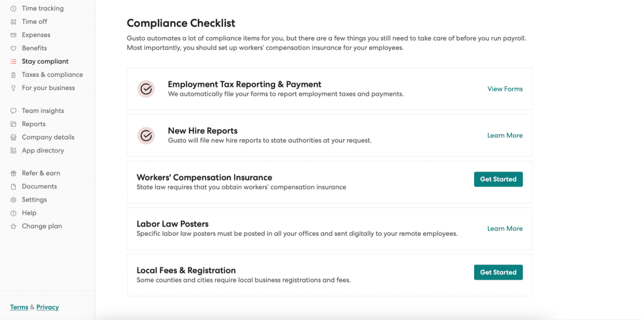644x320 pixels.
Task: Click the App directory grid icon
Action: [x=13, y=150]
